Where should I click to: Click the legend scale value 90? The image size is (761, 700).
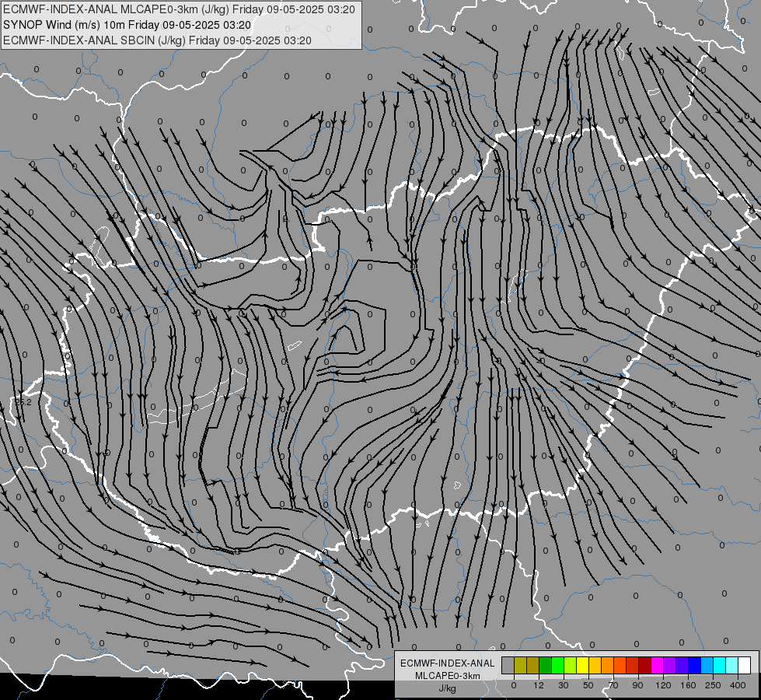(x=637, y=685)
